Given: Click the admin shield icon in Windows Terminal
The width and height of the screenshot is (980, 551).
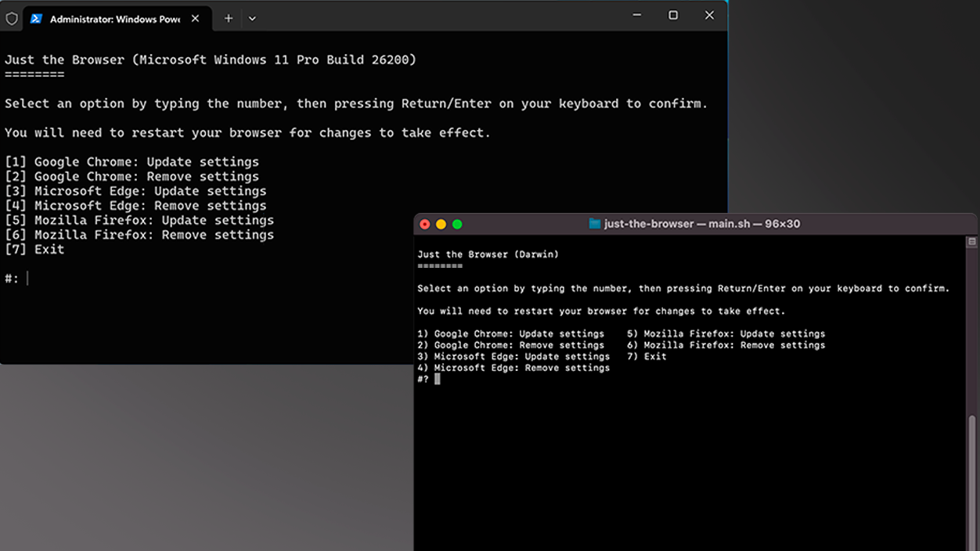Looking at the screenshot, I should (x=12, y=19).
